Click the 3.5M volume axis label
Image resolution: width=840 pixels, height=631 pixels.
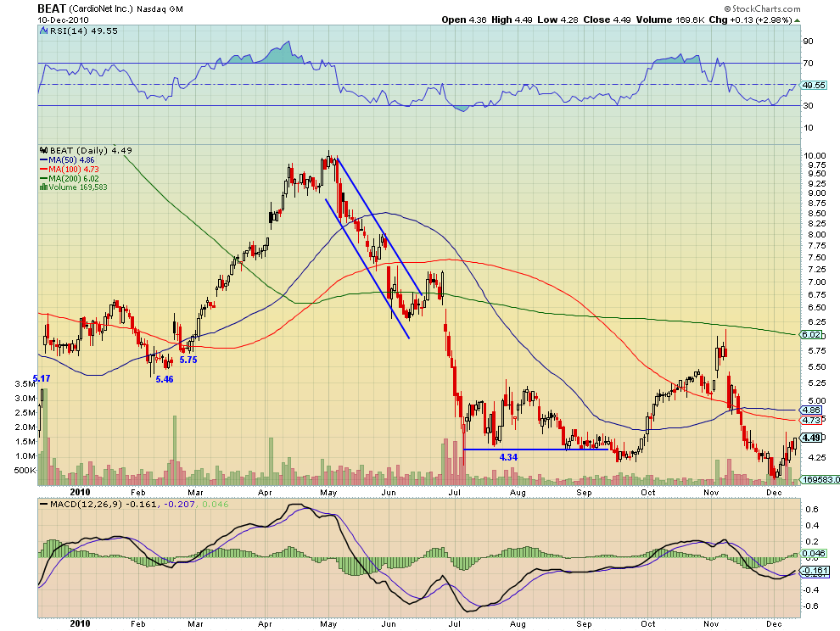(x=25, y=384)
